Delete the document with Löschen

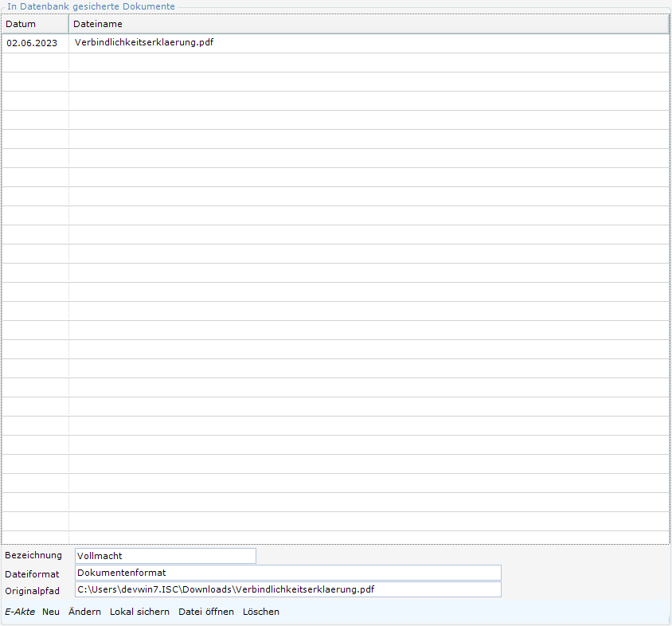tap(261, 612)
